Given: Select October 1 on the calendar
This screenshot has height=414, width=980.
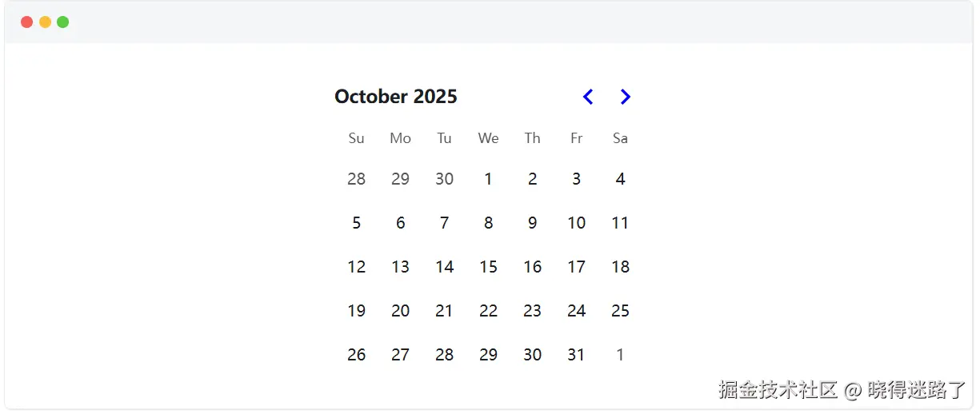Looking at the screenshot, I should (x=488, y=179).
